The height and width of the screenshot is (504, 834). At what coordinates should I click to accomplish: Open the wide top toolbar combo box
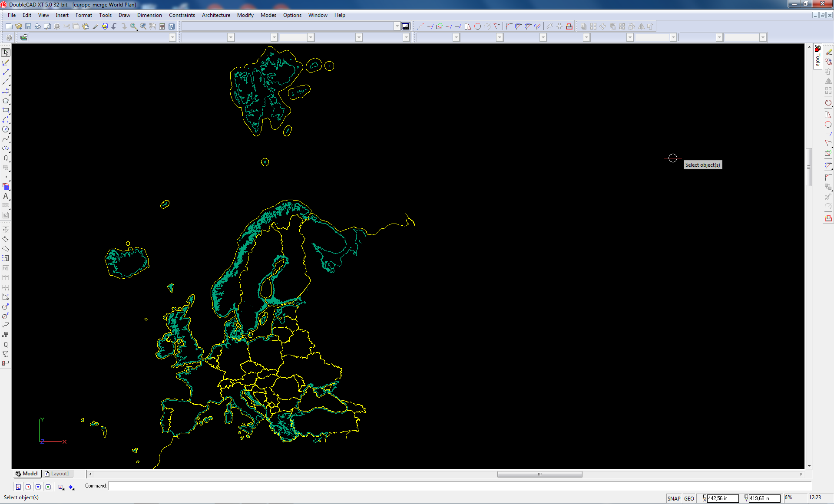[x=397, y=26]
